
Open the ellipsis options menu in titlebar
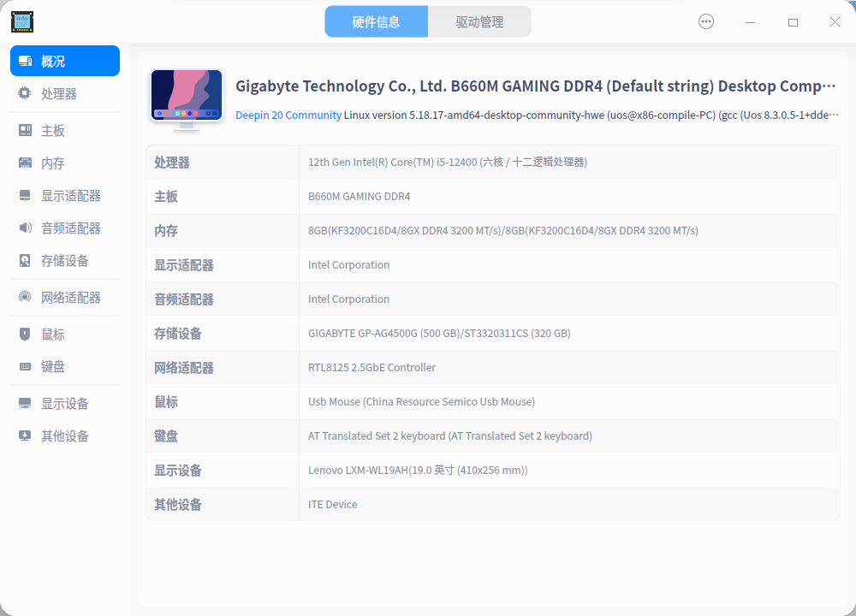click(705, 21)
